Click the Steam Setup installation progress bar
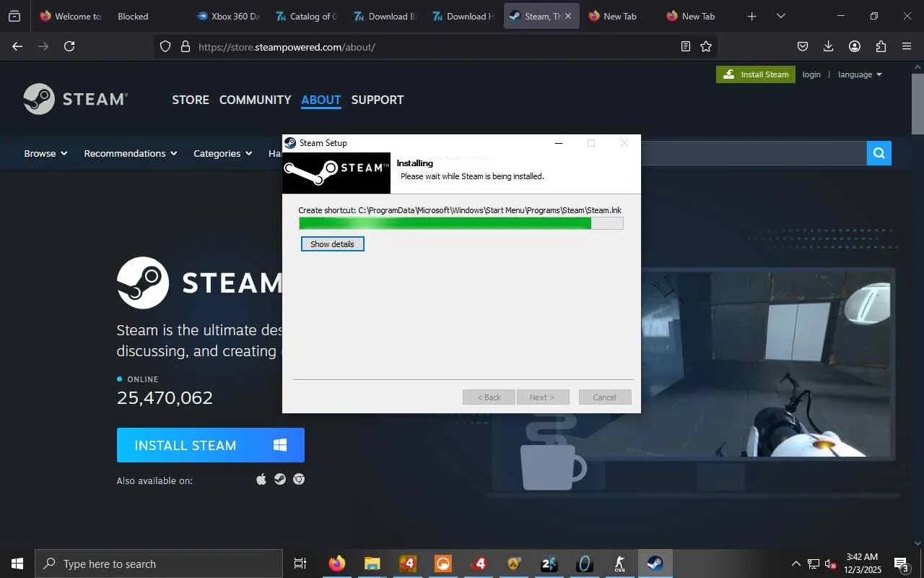924x578 pixels. (461, 223)
